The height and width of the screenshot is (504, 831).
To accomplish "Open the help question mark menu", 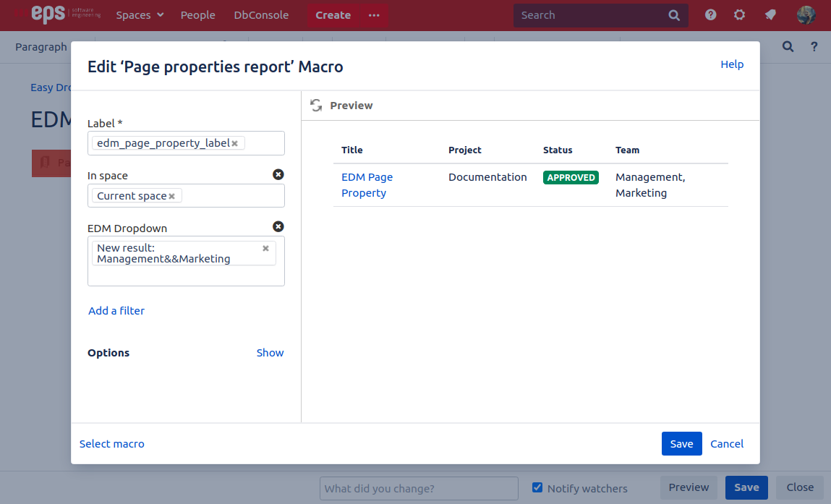I will 711,14.
